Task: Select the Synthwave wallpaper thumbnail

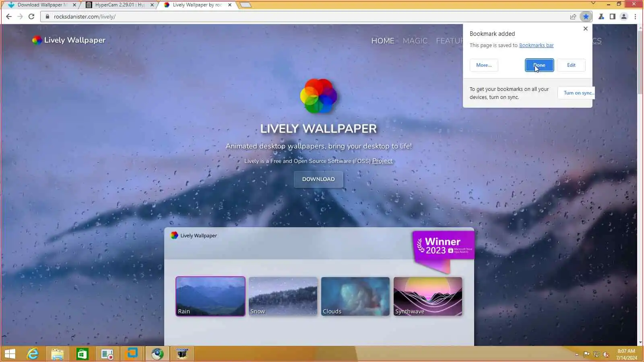Action: click(x=428, y=296)
